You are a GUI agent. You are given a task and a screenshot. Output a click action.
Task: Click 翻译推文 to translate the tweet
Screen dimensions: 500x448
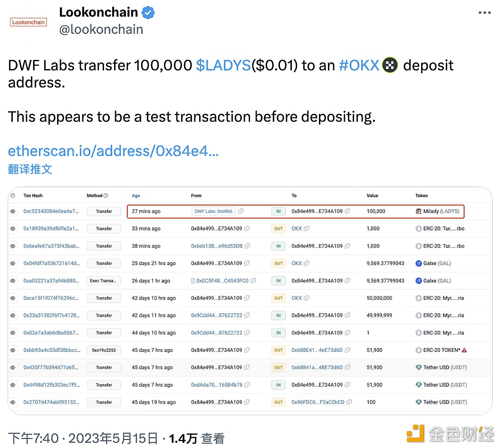tap(30, 169)
